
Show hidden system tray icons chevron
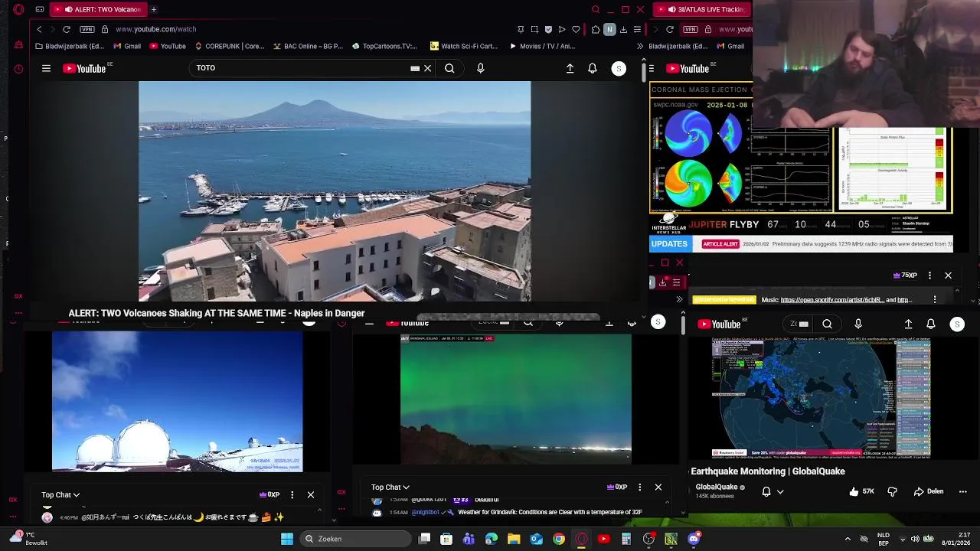pos(848,539)
